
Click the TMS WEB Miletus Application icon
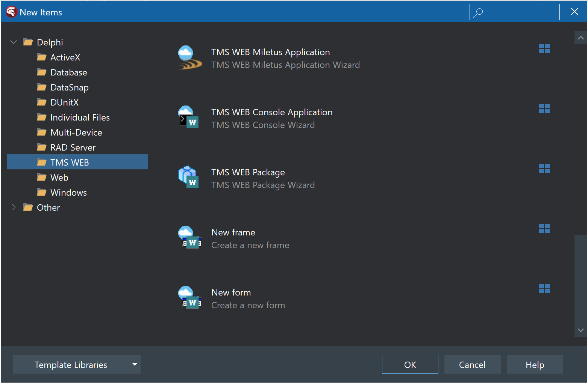(x=190, y=58)
